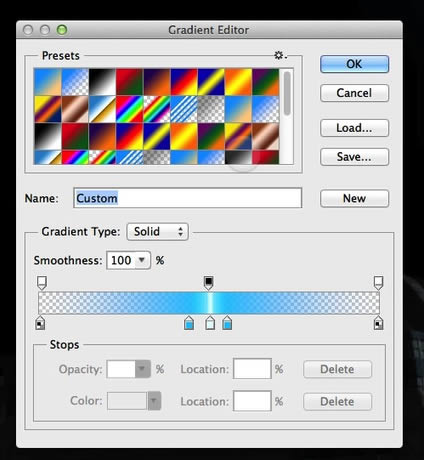Select the black center opacity stop
This screenshot has height=460, width=424.
(x=209, y=283)
